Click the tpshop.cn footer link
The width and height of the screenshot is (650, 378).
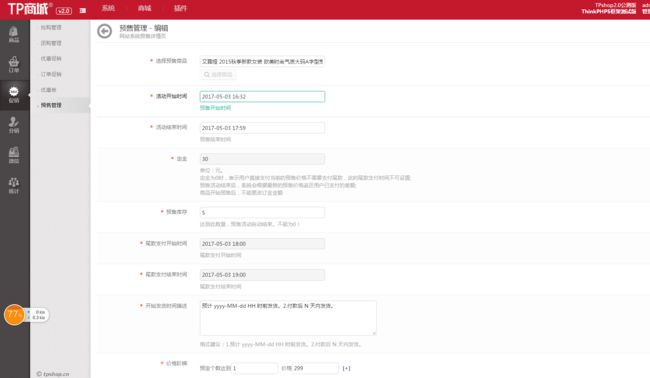tap(53, 373)
